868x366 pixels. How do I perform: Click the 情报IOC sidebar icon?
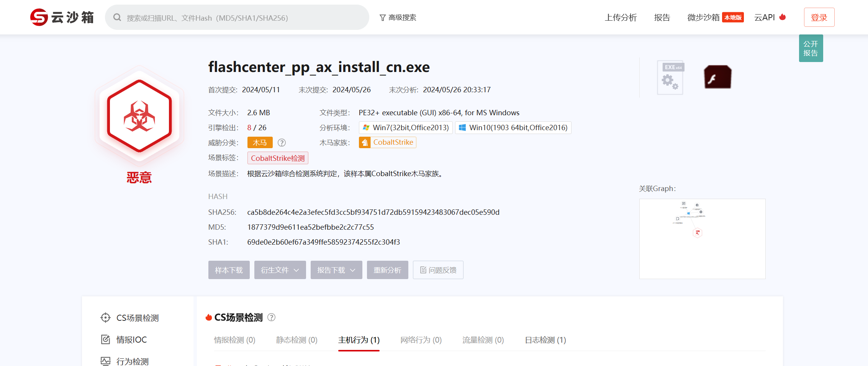(x=105, y=340)
